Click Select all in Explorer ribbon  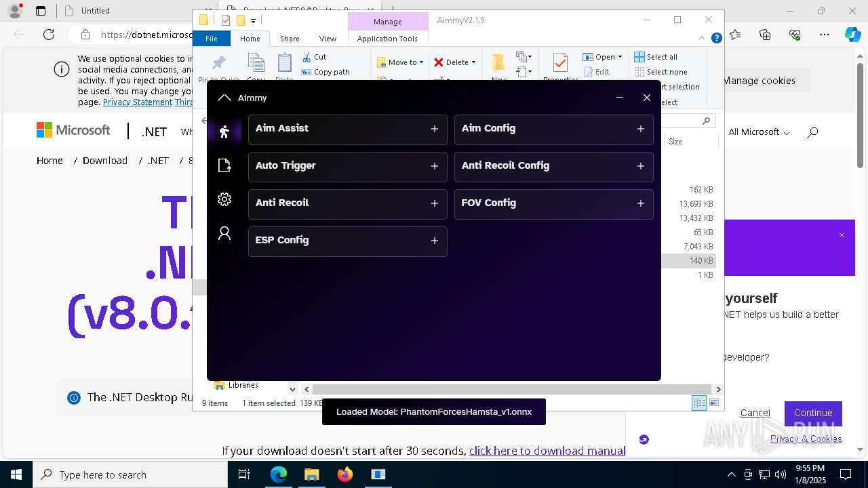point(656,57)
